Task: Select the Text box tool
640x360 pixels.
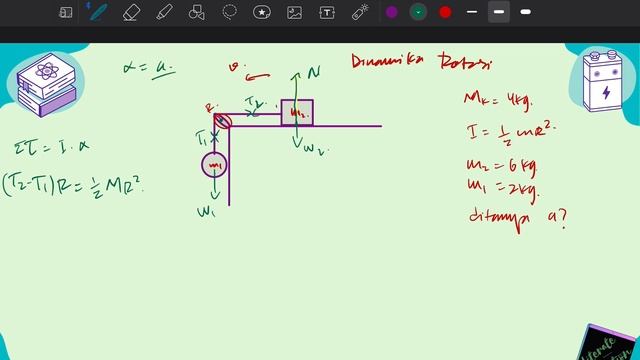Action: (327, 13)
